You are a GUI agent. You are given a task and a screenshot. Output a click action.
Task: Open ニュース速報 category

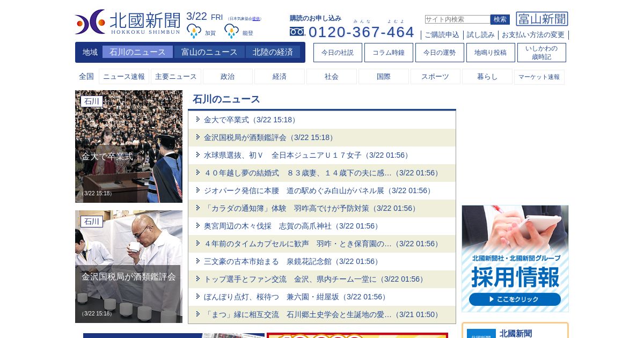pos(124,77)
